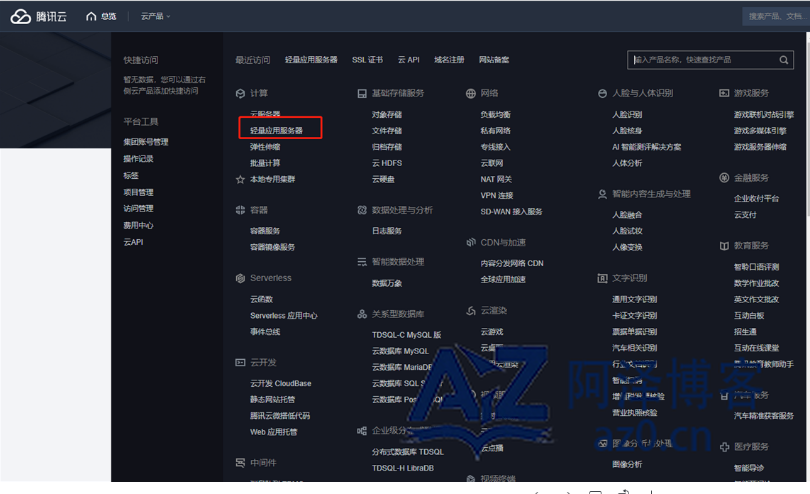Open 费用中心 platform tool
The image size is (810, 494).
click(x=138, y=225)
